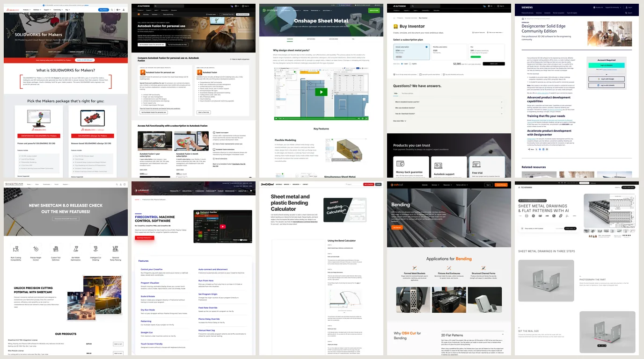This screenshot has height=359, width=644.
Task: Click the globe language icon on SOLIDWORKS page
Action: (117, 10)
